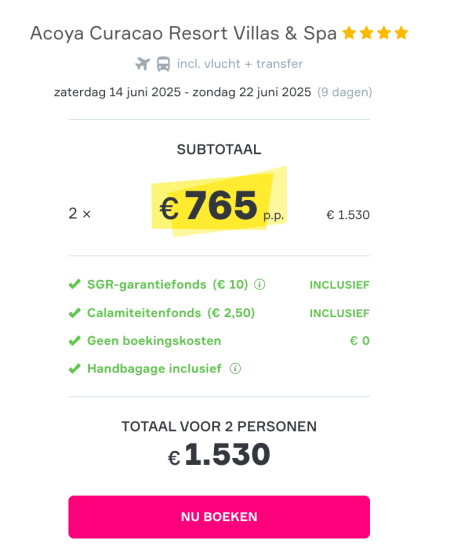Viewport: 450px width, 553px height.
Task: Click the total price € 1.530
Action: [219, 455]
